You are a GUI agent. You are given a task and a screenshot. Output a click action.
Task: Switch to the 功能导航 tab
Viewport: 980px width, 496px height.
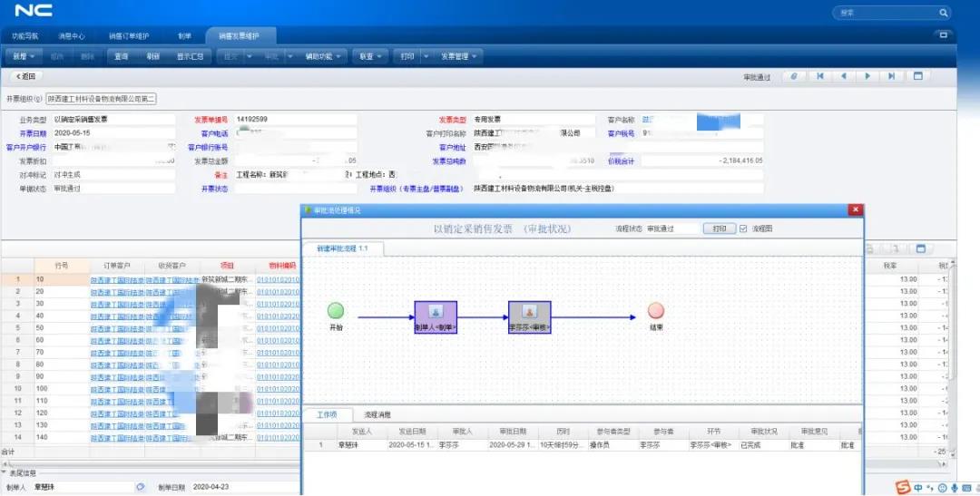pos(25,36)
